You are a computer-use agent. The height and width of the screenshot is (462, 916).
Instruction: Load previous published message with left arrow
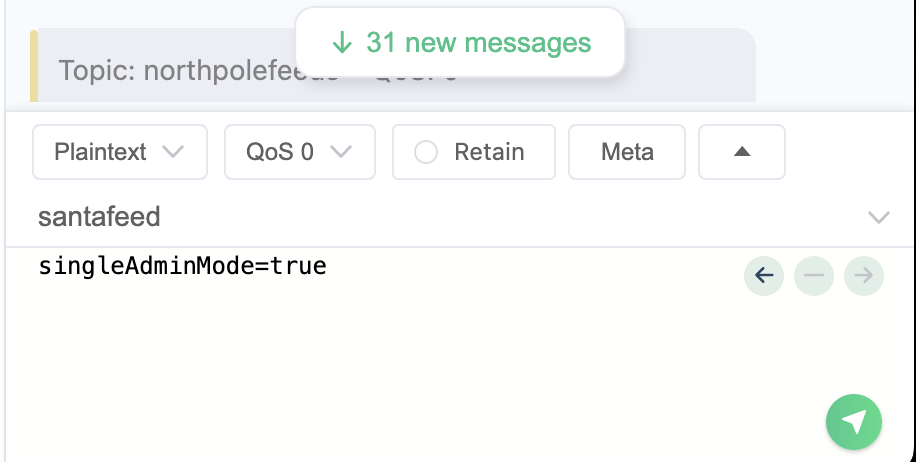764,276
